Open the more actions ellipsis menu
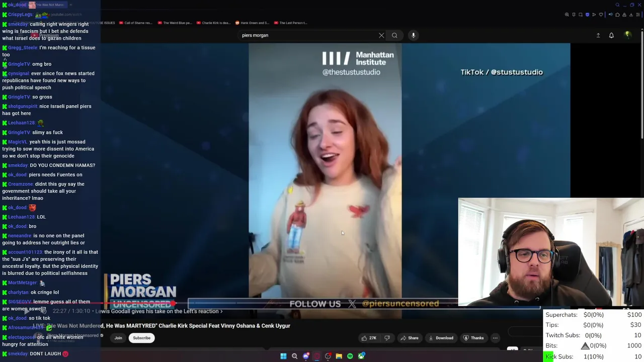Viewport: 644px width, 362px height. (x=495, y=338)
